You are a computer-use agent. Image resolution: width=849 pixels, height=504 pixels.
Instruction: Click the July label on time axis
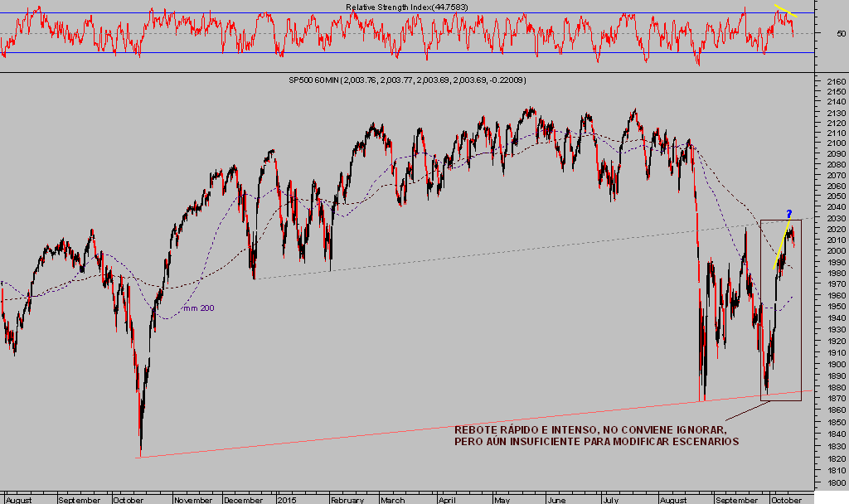pos(609,500)
